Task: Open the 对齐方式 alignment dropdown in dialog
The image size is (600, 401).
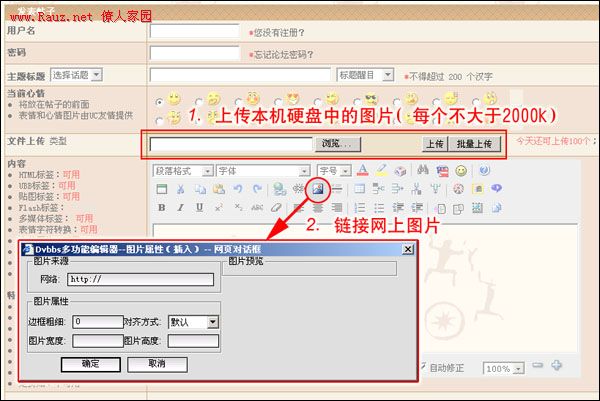Action: [x=212, y=322]
